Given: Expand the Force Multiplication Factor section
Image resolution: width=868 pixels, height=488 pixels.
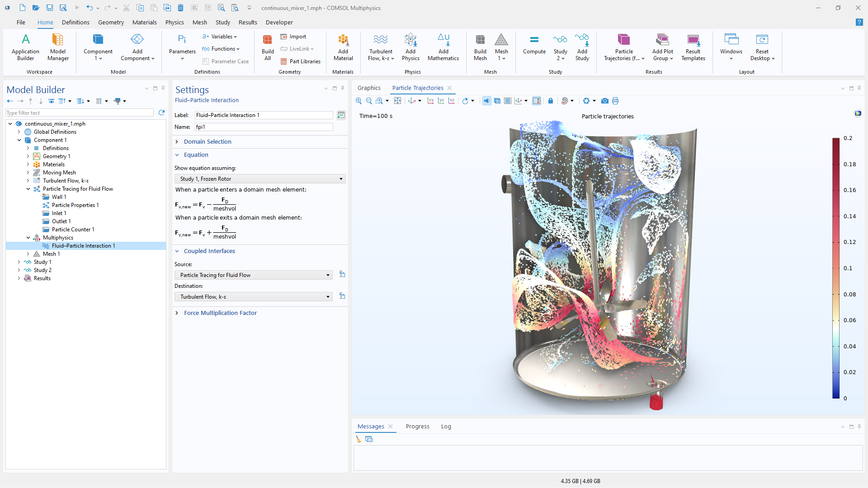Looking at the screenshot, I should [177, 313].
